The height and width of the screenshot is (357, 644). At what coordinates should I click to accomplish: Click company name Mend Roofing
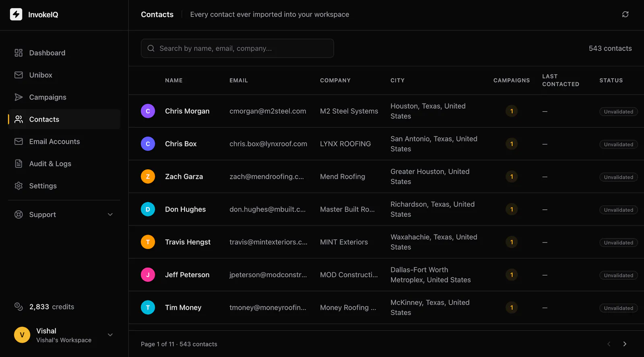click(x=343, y=176)
